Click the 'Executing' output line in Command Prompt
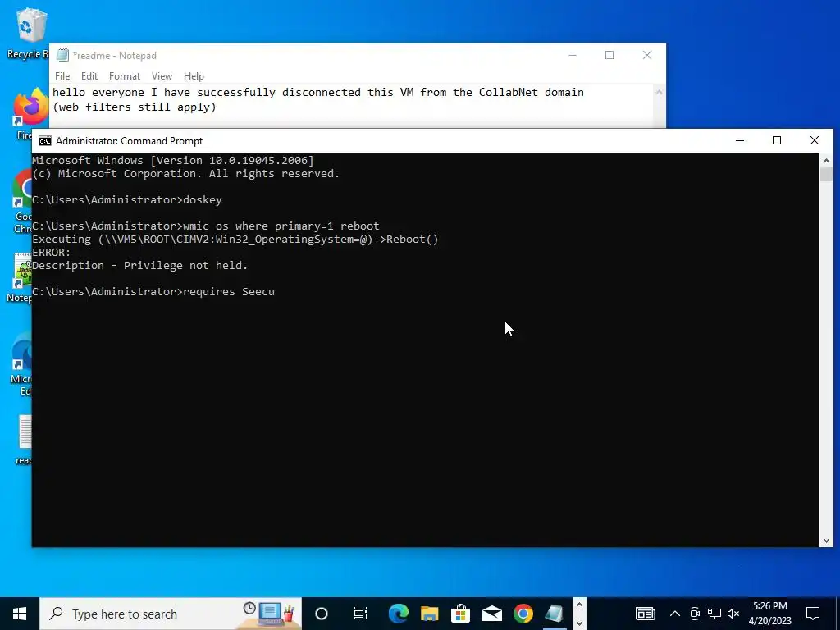This screenshot has height=630, width=840. (x=235, y=240)
